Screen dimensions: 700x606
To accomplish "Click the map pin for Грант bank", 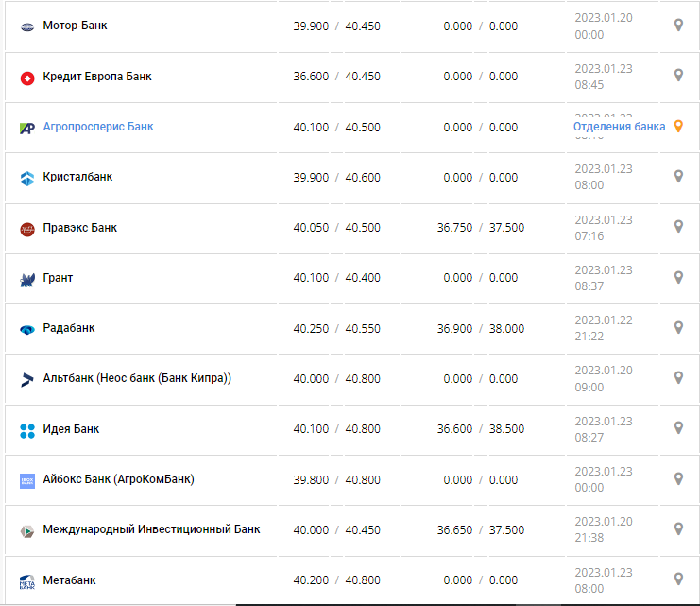I will point(677,277).
